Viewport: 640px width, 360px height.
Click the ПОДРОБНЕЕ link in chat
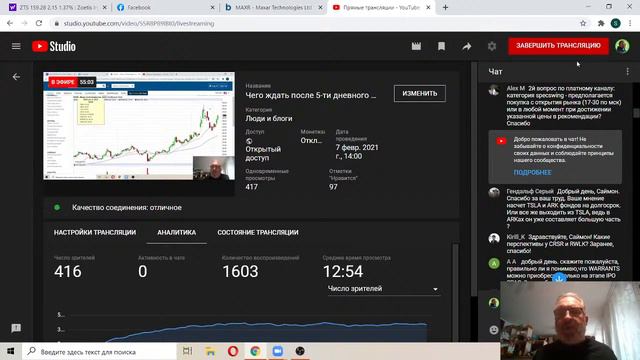pos(532,173)
